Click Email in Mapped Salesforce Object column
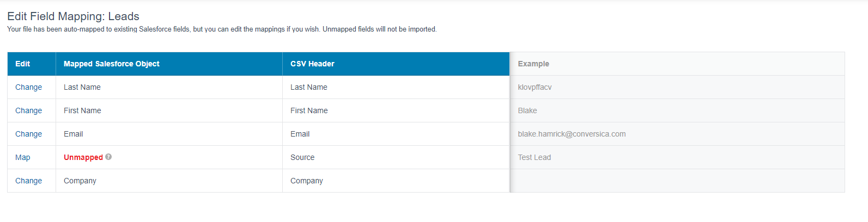Screen dimensions: 868x222 (x=73, y=134)
